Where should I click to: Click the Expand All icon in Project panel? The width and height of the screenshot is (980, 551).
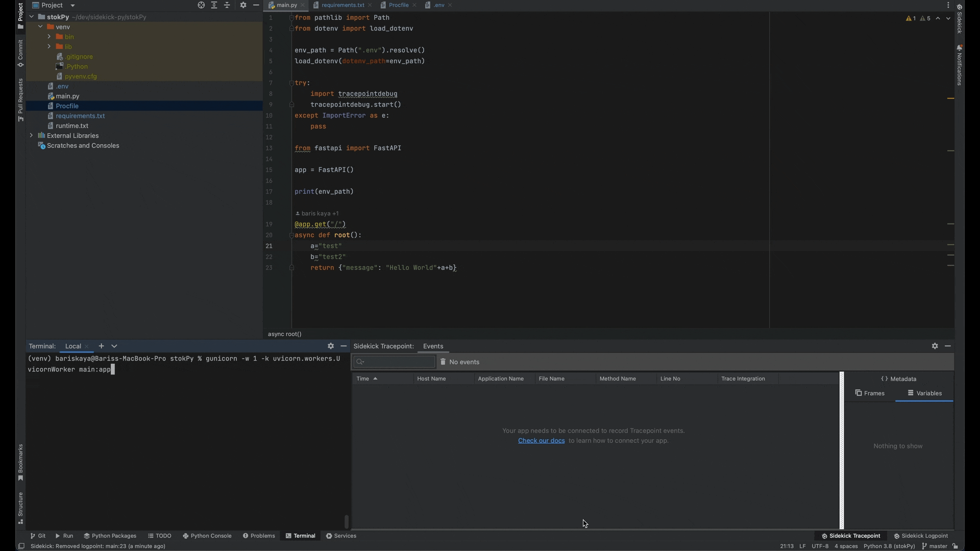tap(214, 5)
